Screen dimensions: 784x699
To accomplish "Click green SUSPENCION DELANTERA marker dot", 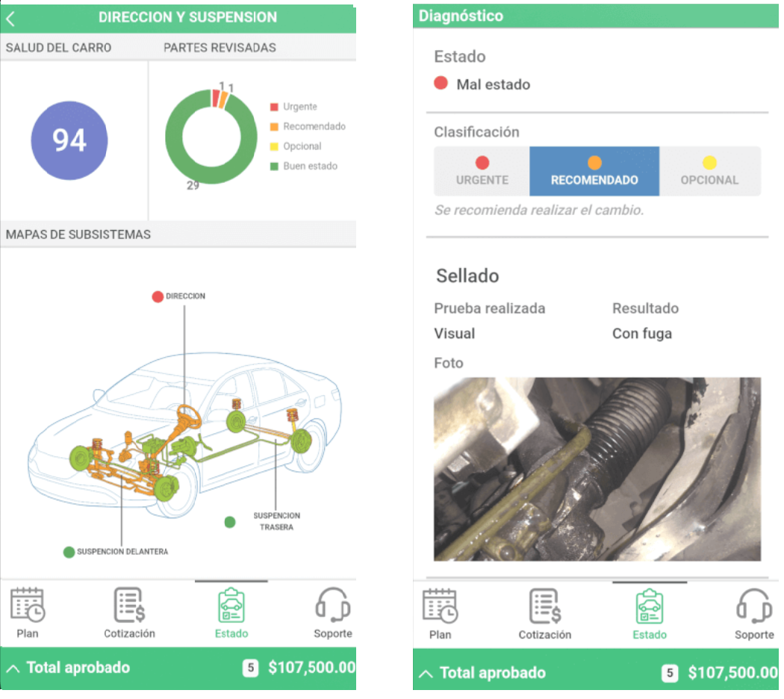I will (x=69, y=553).
